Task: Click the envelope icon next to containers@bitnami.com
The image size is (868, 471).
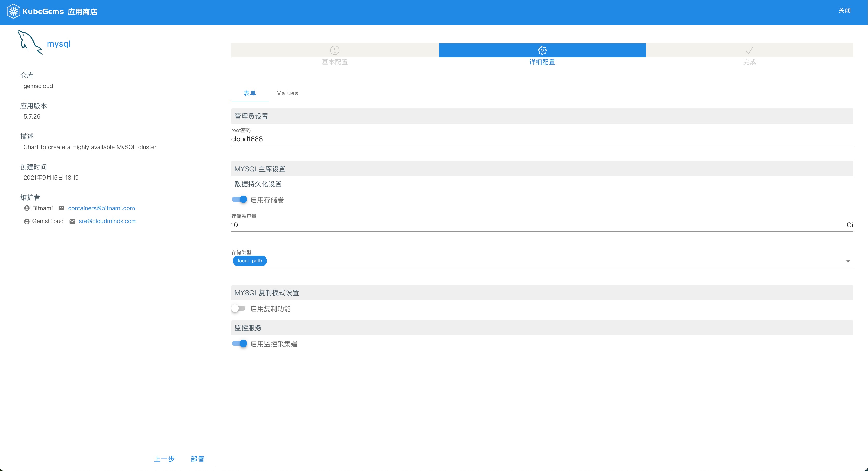Action: click(61, 208)
